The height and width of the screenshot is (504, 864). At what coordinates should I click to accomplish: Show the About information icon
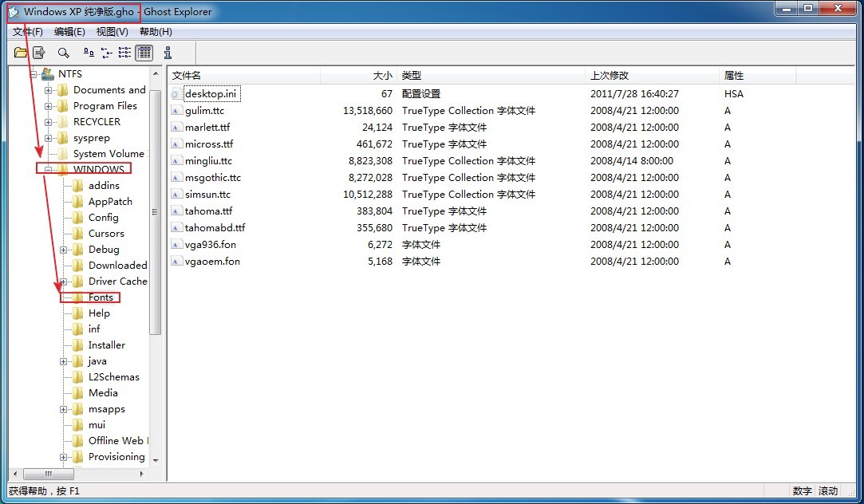[x=168, y=53]
